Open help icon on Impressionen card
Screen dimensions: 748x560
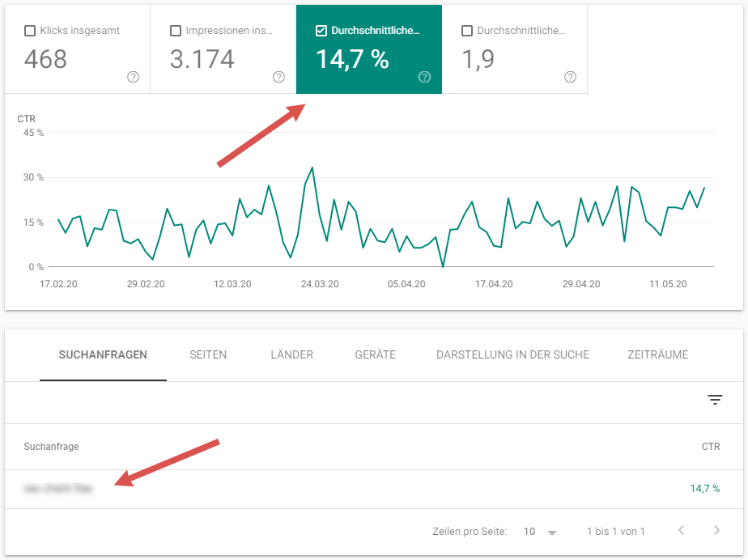coord(279,77)
